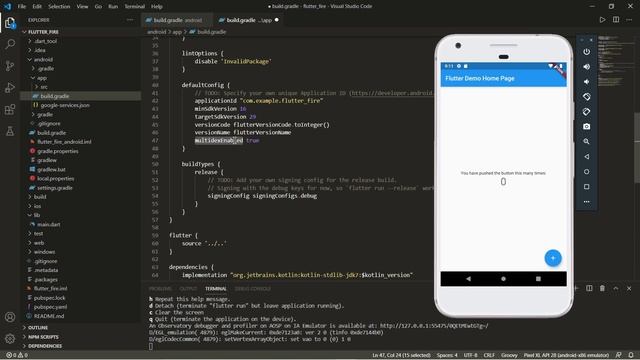Click the Run play icon in editor toolbar
Image resolution: width=640 pixels, height=360 pixels.
click(602, 20)
